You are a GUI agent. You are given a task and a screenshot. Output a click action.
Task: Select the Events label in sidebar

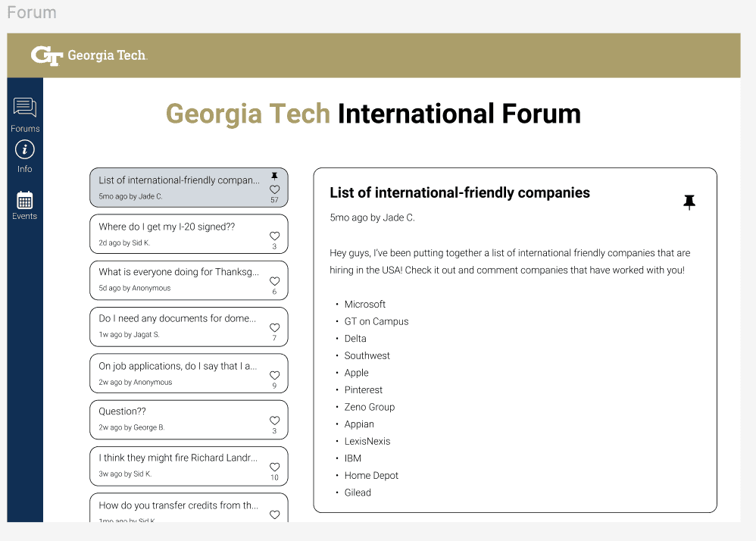click(x=24, y=216)
